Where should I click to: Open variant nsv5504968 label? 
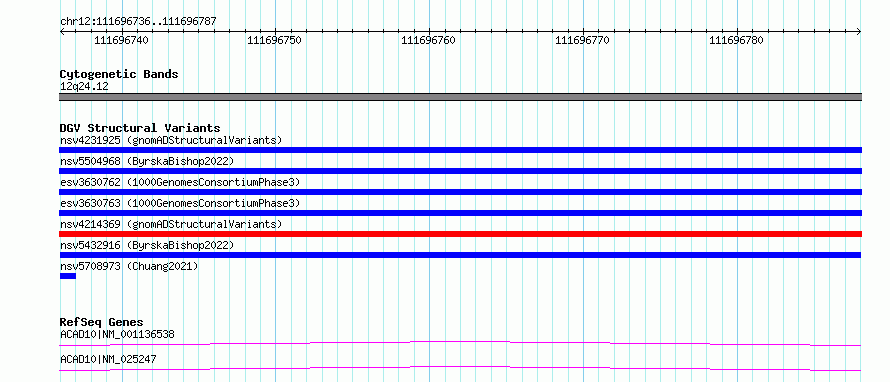click(x=147, y=161)
